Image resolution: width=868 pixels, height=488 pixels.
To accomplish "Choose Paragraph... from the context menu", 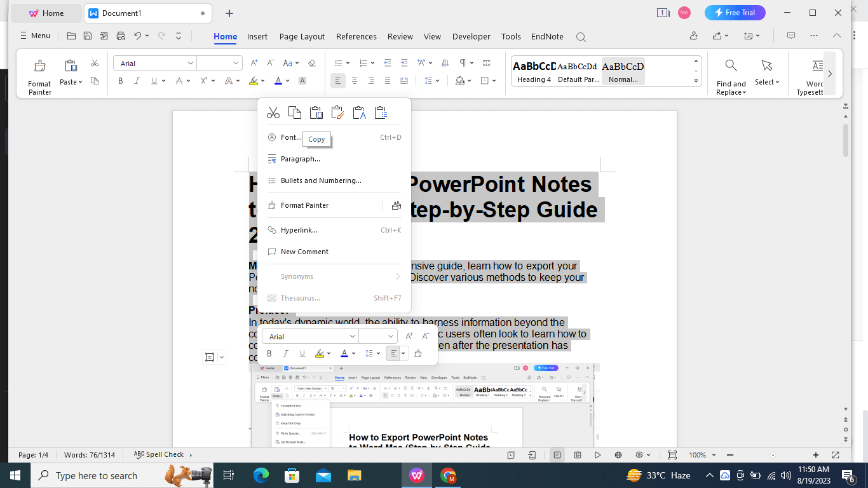I will coord(300,159).
